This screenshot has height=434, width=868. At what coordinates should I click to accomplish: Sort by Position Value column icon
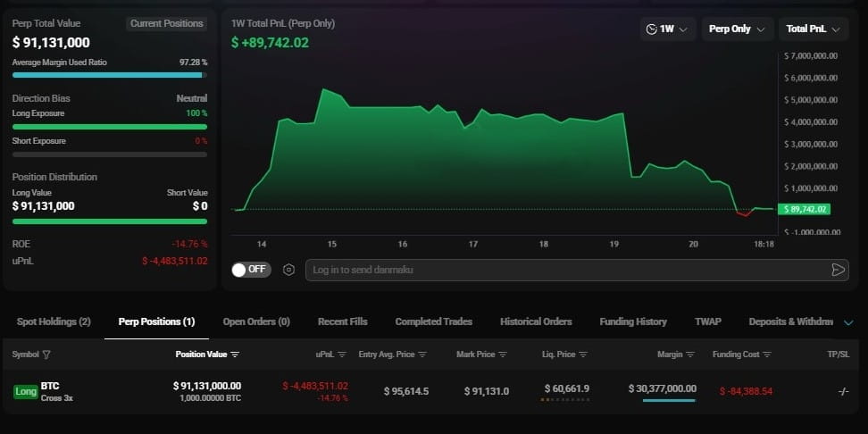(x=235, y=355)
